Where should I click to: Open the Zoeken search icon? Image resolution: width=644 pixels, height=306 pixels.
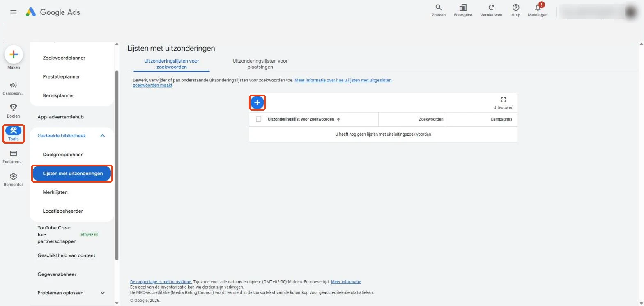pyautogui.click(x=439, y=10)
